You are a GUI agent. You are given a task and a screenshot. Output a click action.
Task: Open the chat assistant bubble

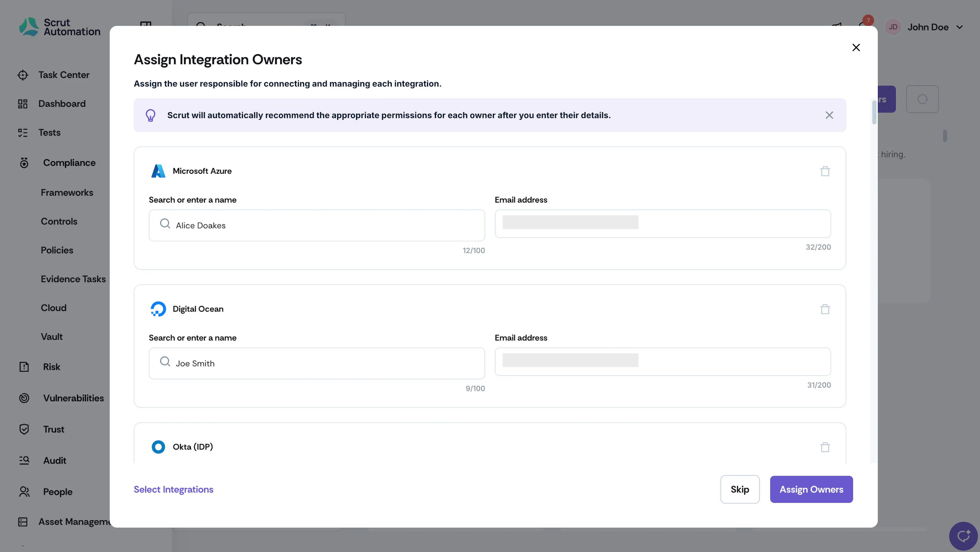(963, 536)
